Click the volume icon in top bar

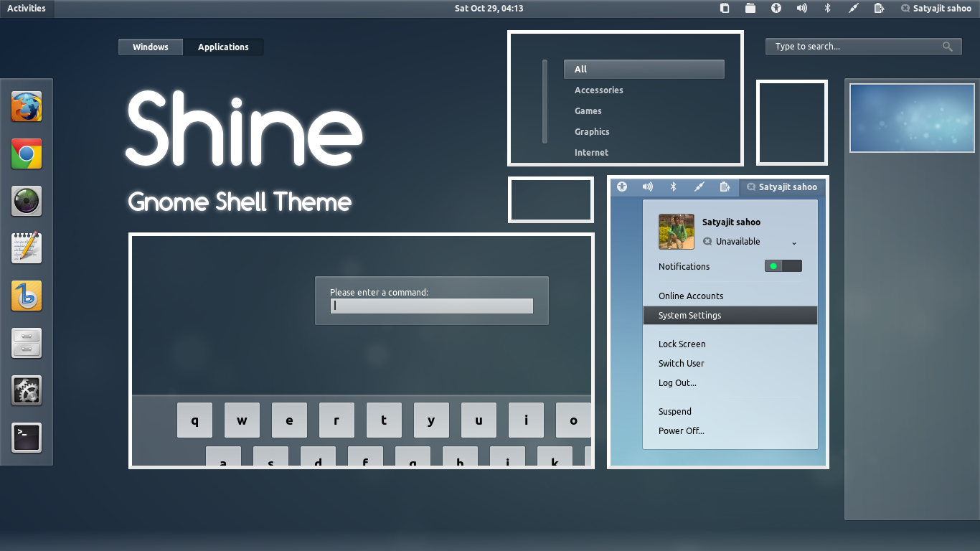(x=802, y=9)
